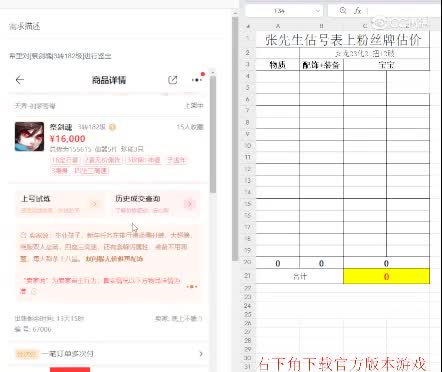Click the select-all corner of the spreadsheet
The image size is (442, 372).
(248, 26)
